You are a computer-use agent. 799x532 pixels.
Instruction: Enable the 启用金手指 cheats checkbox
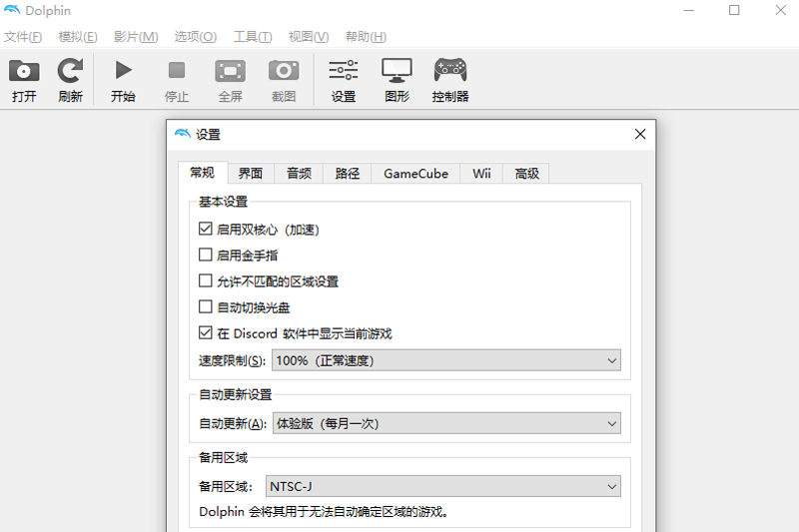[x=206, y=256]
